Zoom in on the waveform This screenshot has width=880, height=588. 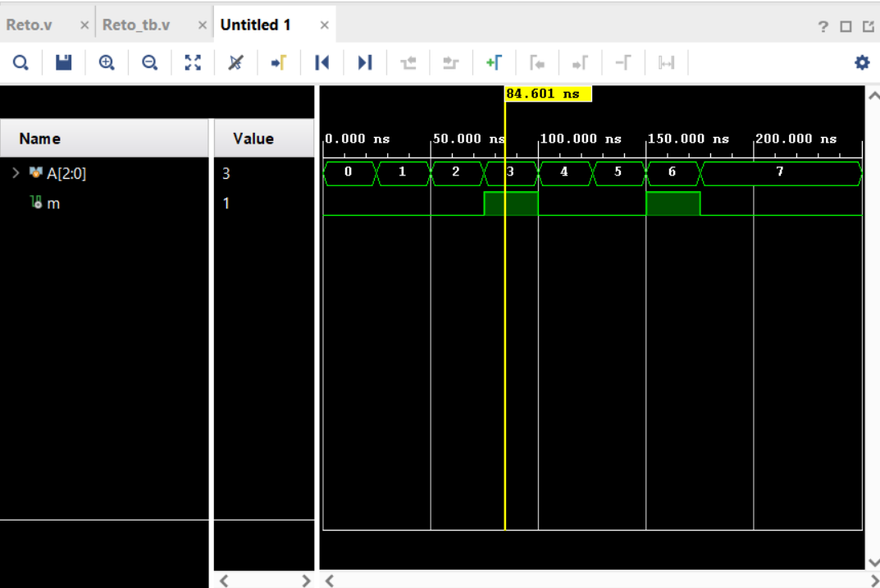click(x=107, y=62)
